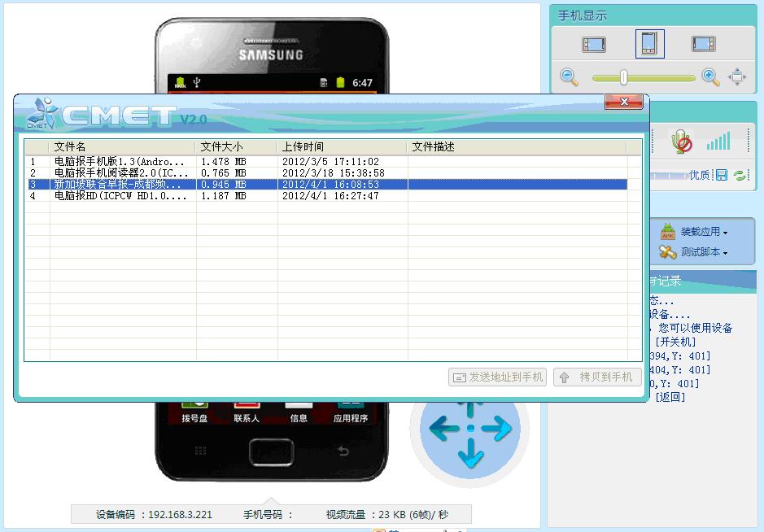The height and width of the screenshot is (532, 764).
Task: Tap the phone's menu softkey
Action: pyautogui.click(x=200, y=450)
